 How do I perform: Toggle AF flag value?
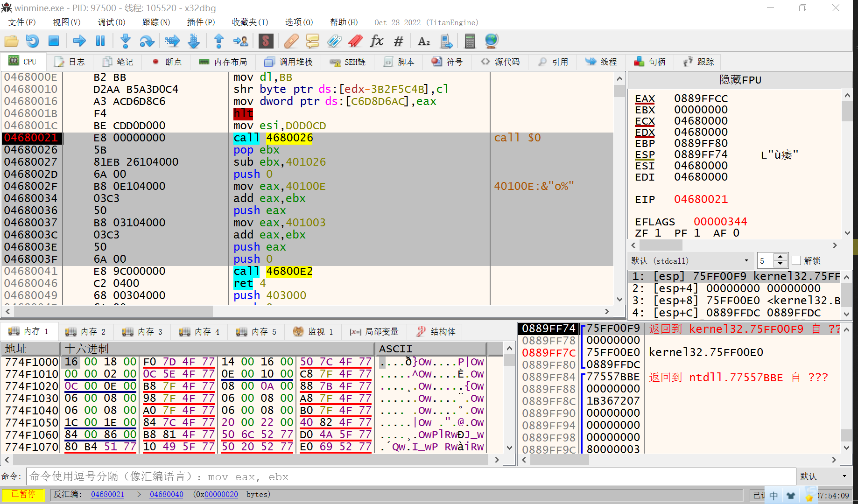coord(736,233)
